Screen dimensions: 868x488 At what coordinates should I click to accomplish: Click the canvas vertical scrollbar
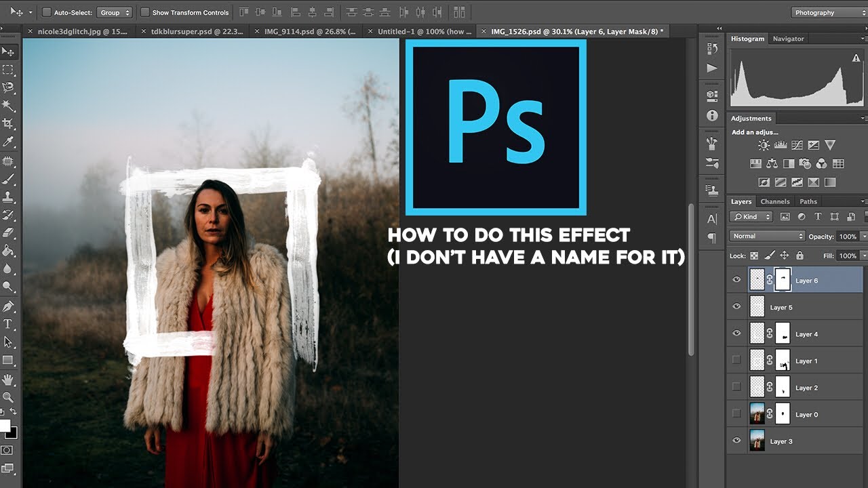coord(691,278)
